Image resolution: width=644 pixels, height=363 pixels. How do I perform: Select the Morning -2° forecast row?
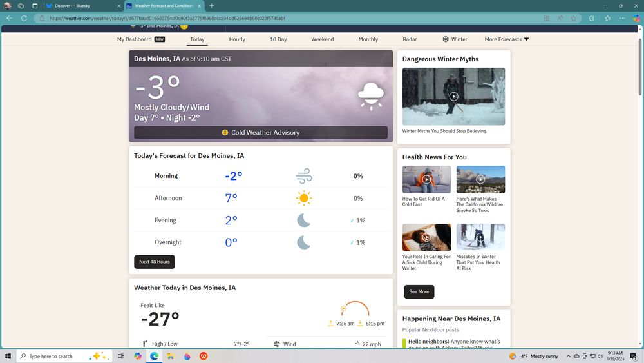(x=261, y=176)
